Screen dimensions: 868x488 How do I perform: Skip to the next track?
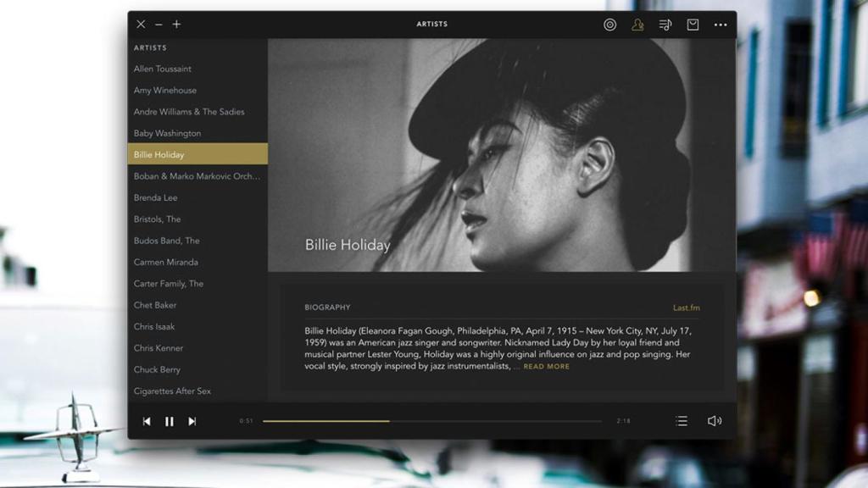192,421
